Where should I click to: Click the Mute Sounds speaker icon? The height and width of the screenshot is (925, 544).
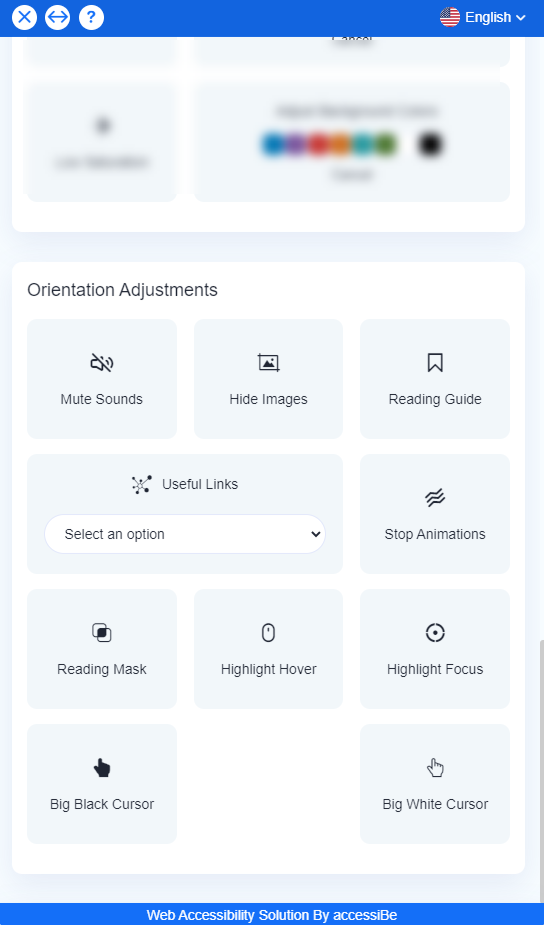pos(101,363)
